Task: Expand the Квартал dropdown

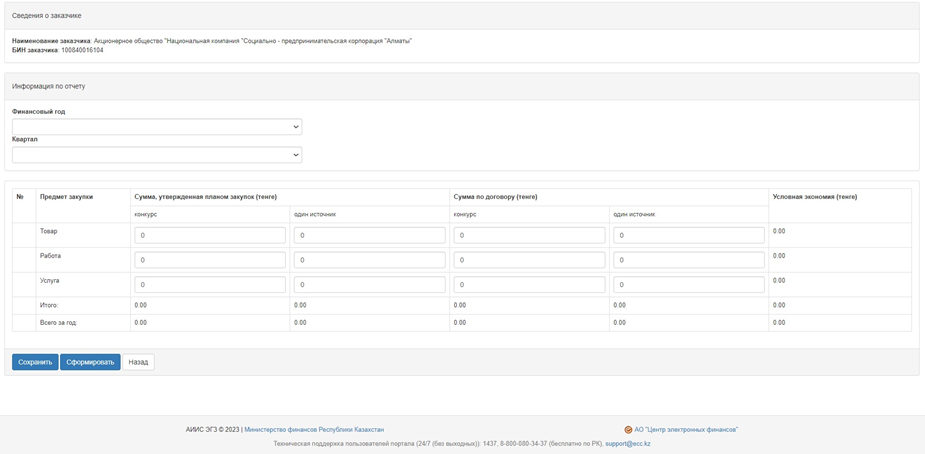Action: coord(157,155)
